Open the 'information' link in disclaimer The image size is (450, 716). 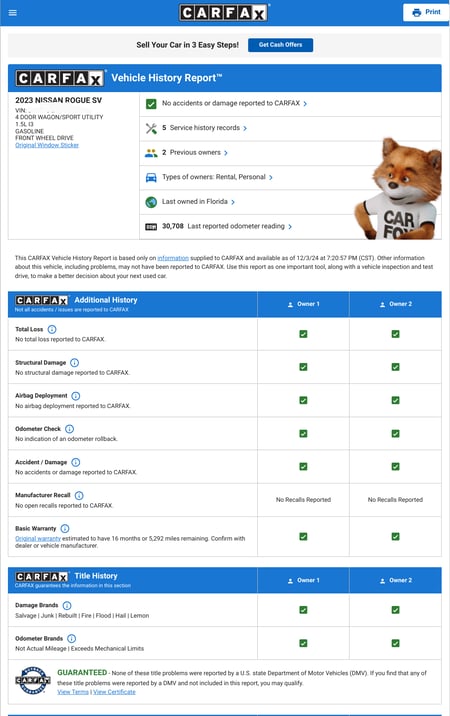click(173, 258)
